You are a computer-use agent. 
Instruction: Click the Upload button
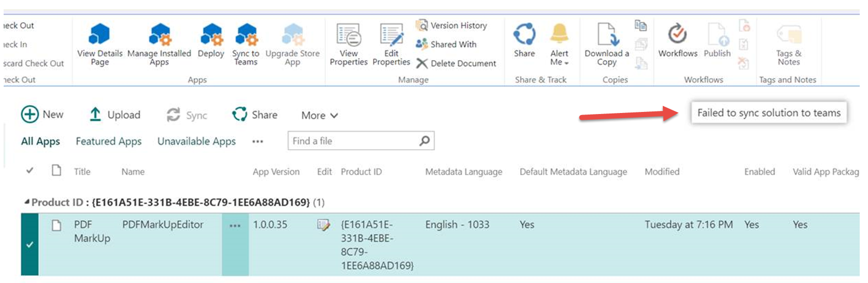[115, 115]
